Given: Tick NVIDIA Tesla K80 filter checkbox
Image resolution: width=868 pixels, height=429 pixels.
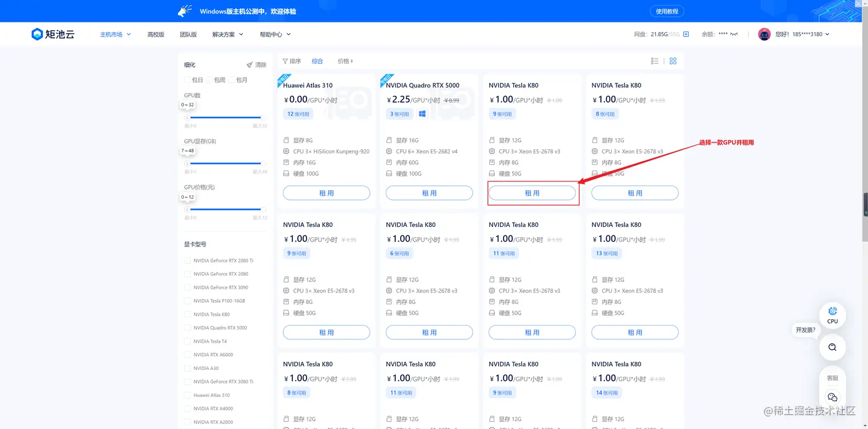Looking at the screenshot, I should (187, 315).
